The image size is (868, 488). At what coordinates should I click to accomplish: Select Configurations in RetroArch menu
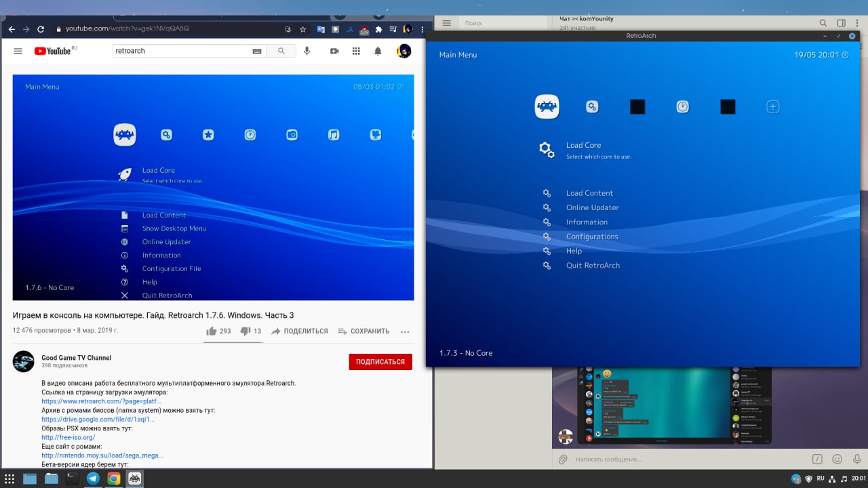click(592, 237)
